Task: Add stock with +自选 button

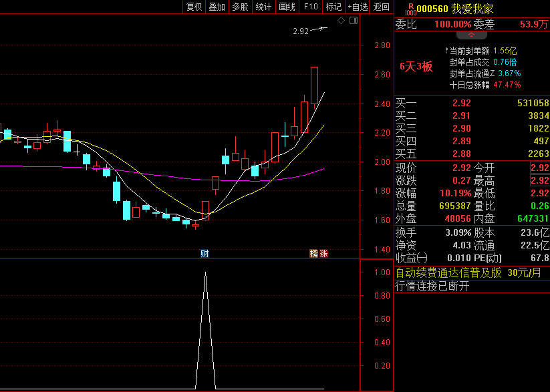Action: coord(358,7)
